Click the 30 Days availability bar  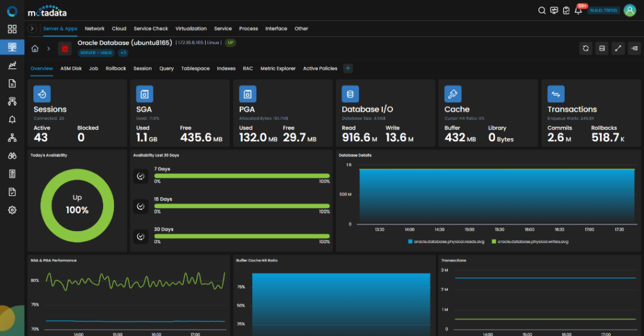(x=241, y=237)
